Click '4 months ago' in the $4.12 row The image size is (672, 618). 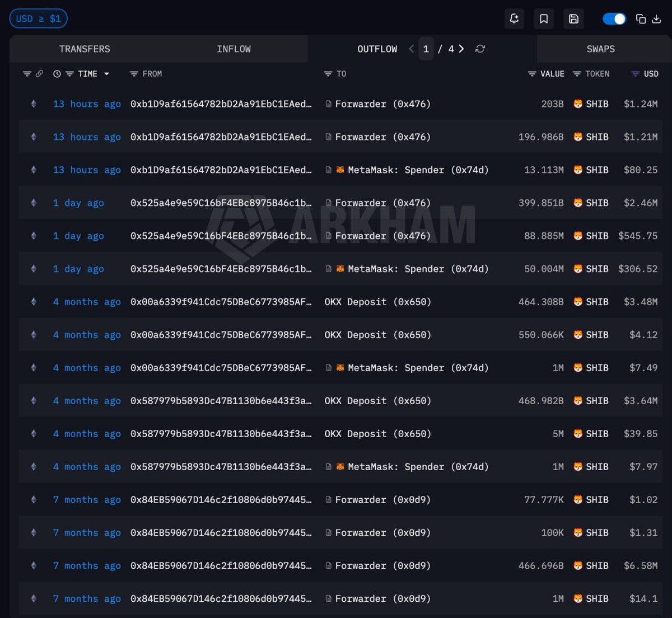pyautogui.click(x=87, y=335)
